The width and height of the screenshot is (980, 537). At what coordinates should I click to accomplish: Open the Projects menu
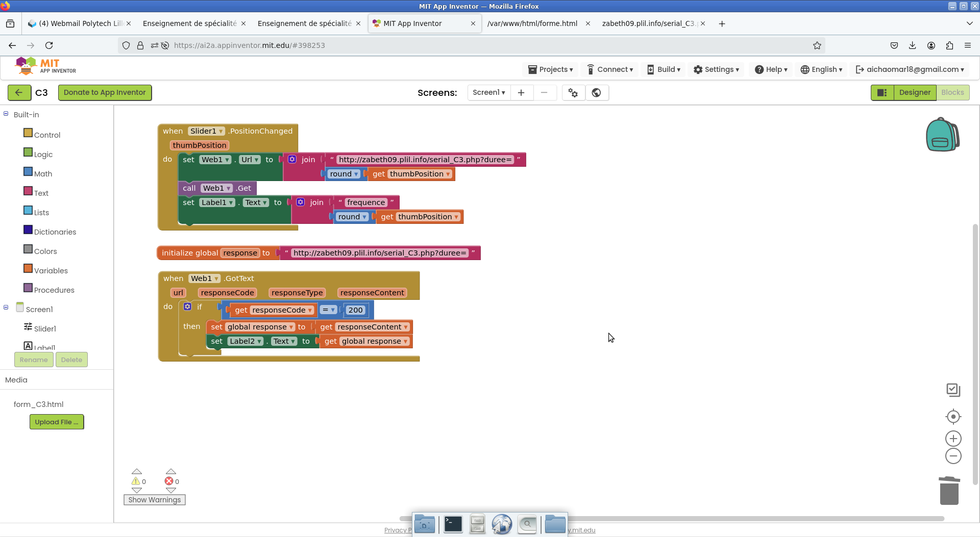tap(550, 69)
